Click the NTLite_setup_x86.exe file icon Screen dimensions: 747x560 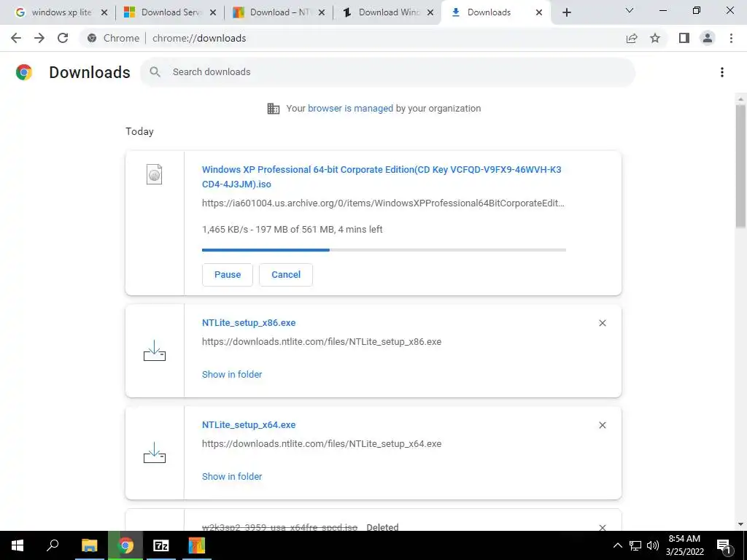pyautogui.click(x=155, y=351)
